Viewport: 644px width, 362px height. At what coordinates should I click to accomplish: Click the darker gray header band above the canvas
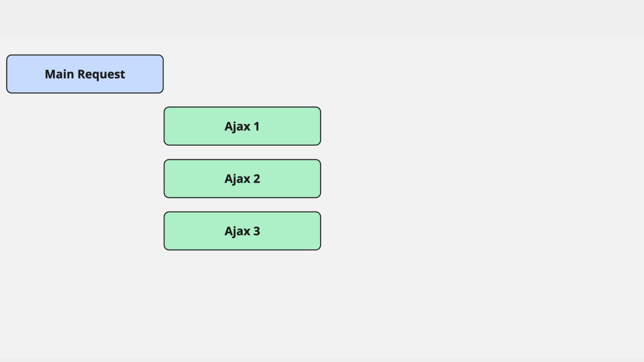(322, 19)
